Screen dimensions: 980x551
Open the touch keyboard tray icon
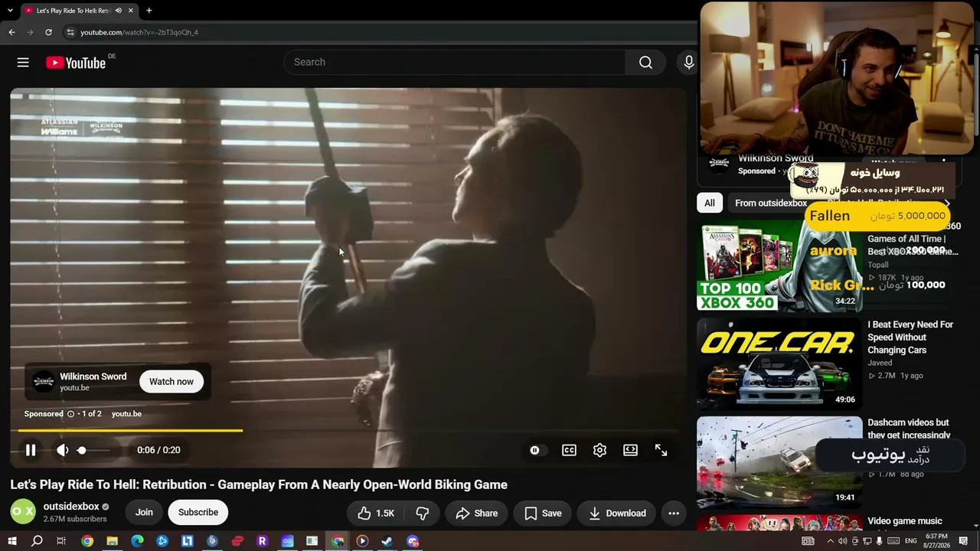click(893, 541)
